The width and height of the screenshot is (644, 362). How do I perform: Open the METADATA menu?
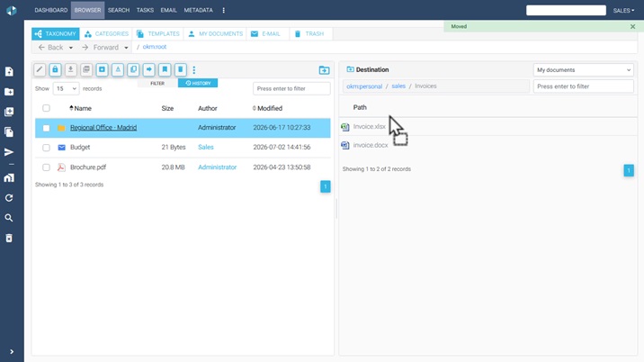pos(199,10)
